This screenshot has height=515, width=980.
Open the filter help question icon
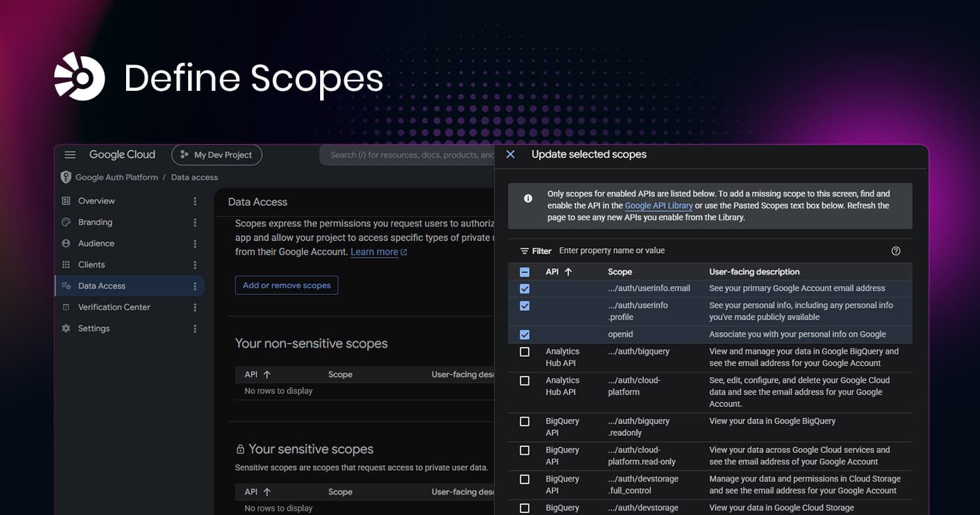click(896, 251)
